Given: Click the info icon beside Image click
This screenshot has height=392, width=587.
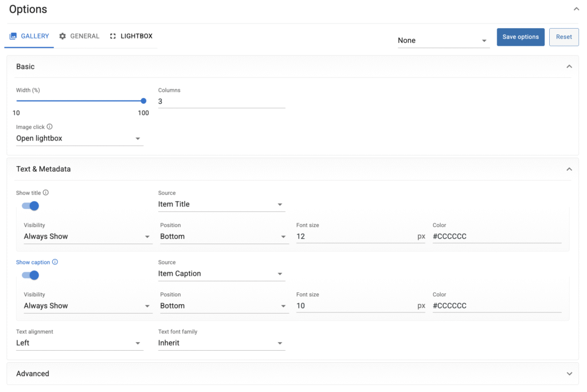Looking at the screenshot, I should pyautogui.click(x=50, y=127).
